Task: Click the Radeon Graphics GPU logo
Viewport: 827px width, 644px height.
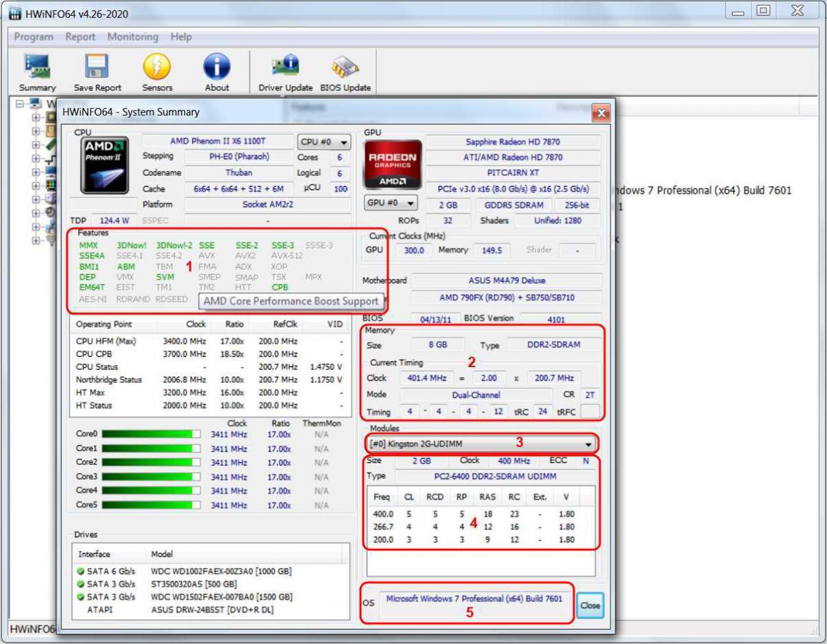Action: click(392, 165)
